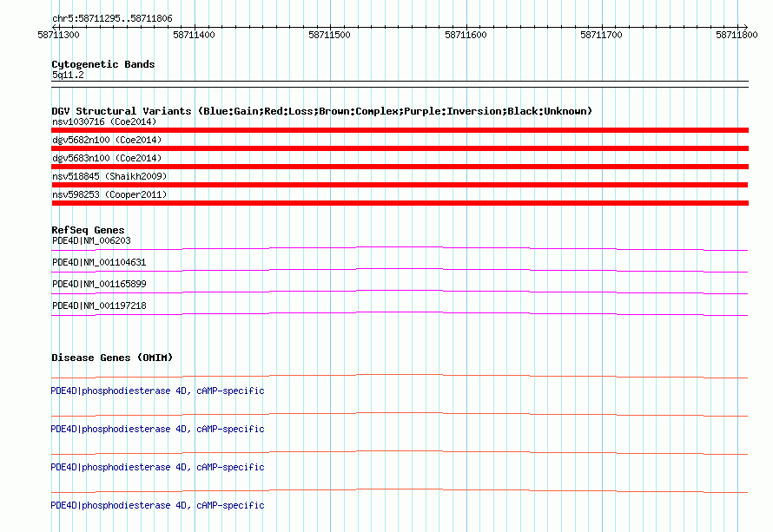Viewport: 773px width, 532px height.
Task: Open transcript PDE4D|NM_006203
Action: point(92,241)
